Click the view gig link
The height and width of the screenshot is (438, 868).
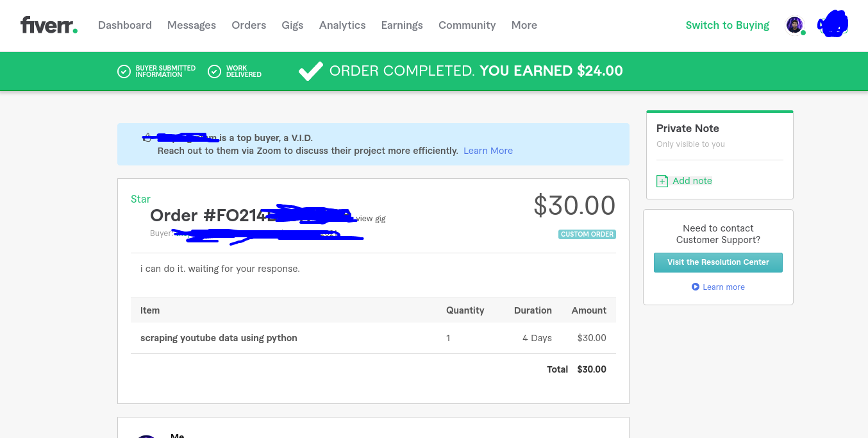(371, 219)
